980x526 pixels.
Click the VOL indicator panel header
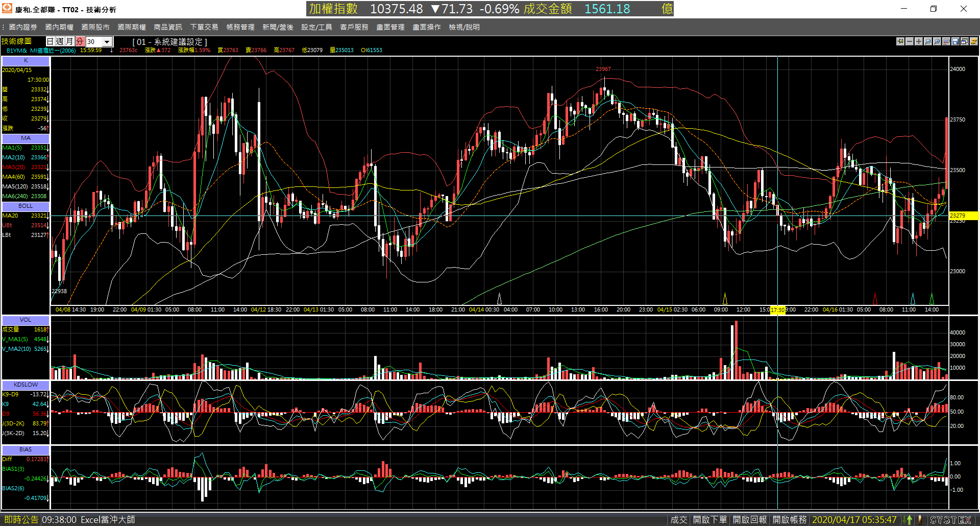pyautogui.click(x=26, y=320)
